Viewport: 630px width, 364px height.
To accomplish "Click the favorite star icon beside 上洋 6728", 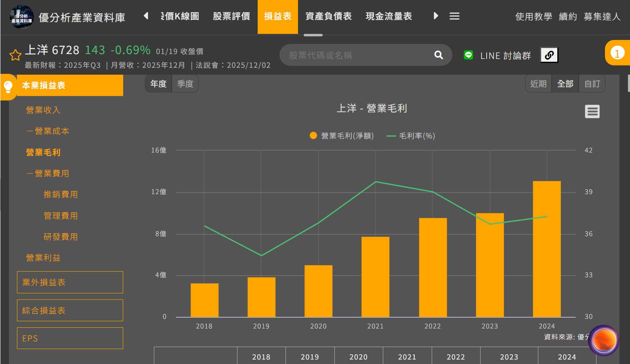I will [x=15, y=55].
